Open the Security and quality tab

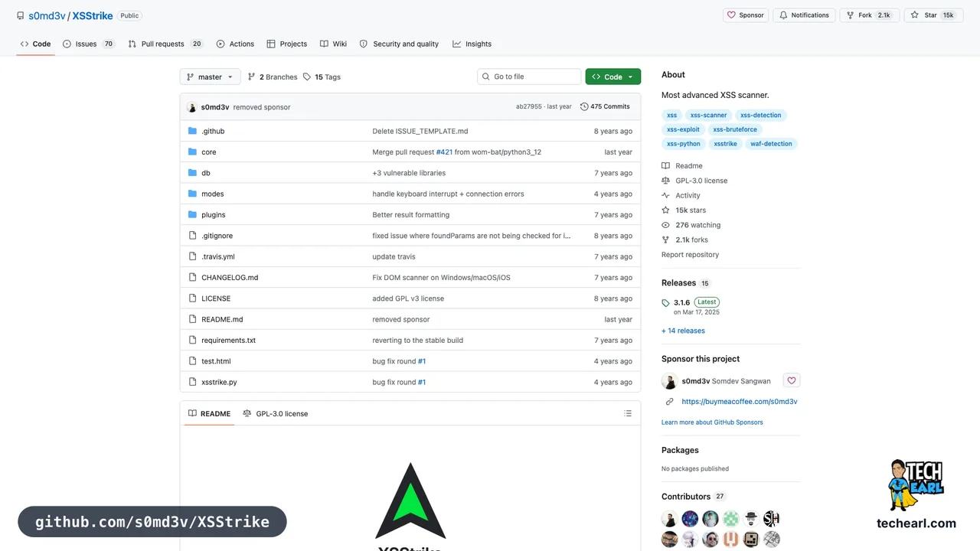pos(399,44)
